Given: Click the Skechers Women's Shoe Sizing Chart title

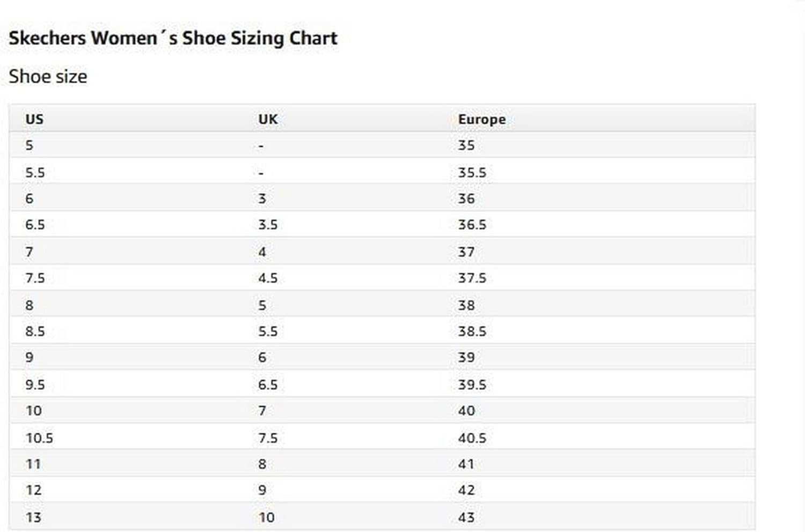Looking at the screenshot, I should pos(173,38).
